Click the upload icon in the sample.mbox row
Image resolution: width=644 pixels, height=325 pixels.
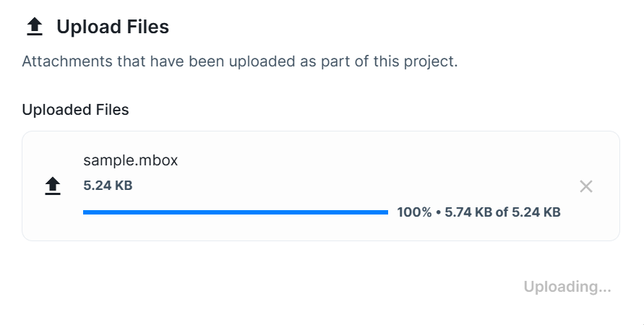click(x=52, y=186)
